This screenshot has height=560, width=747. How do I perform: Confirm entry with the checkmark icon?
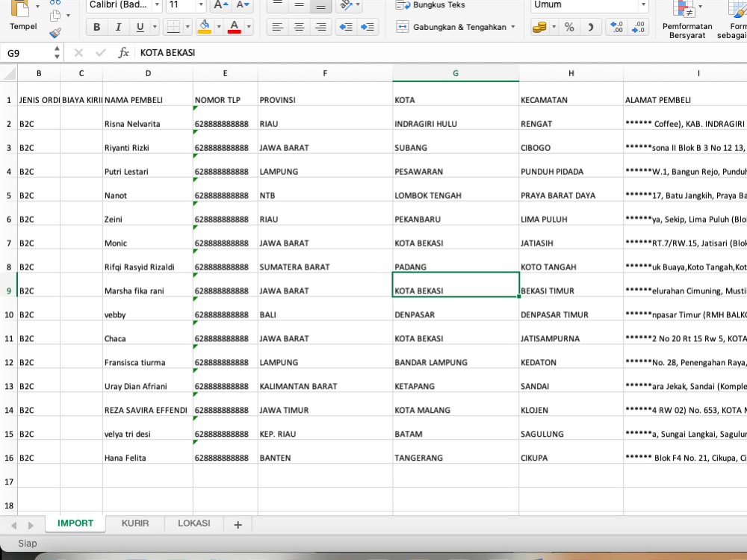click(x=100, y=53)
